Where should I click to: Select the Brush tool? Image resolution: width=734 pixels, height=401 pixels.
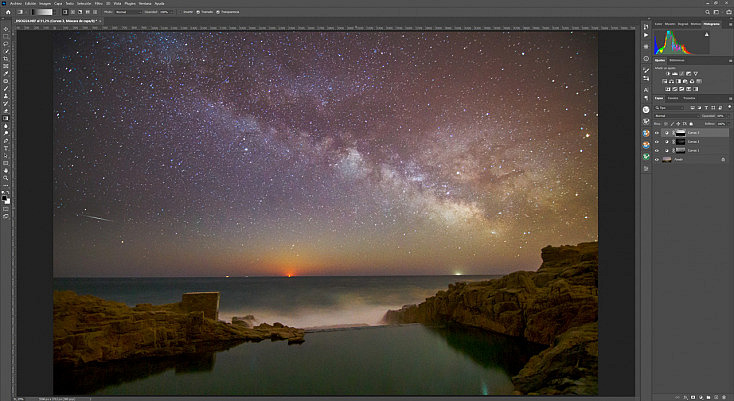(x=5, y=88)
